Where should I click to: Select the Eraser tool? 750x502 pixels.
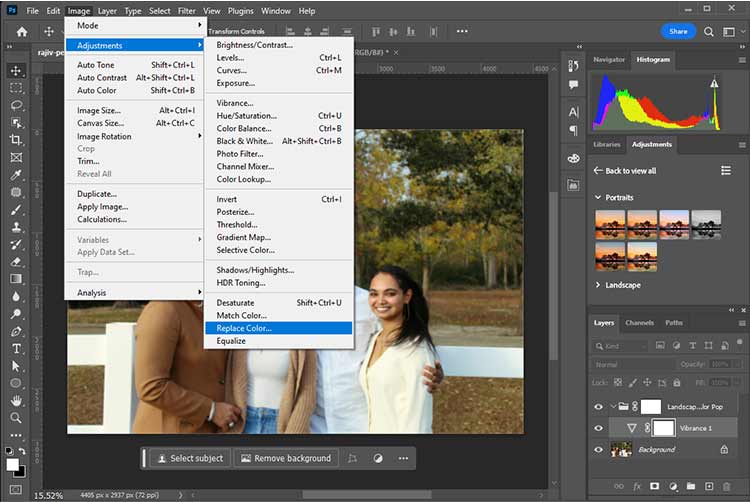tap(16, 262)
